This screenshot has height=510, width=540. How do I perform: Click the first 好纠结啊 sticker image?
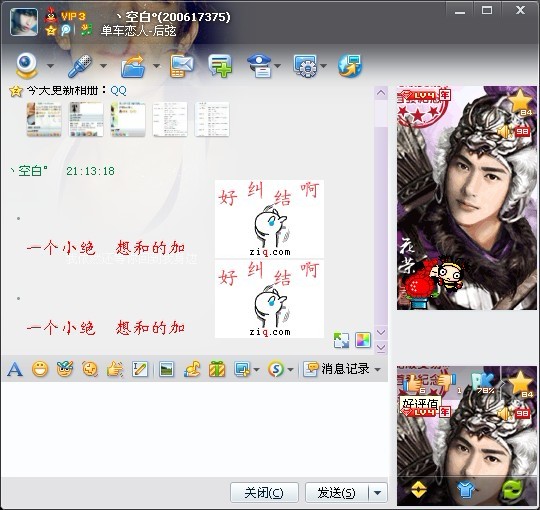[269, 219]
